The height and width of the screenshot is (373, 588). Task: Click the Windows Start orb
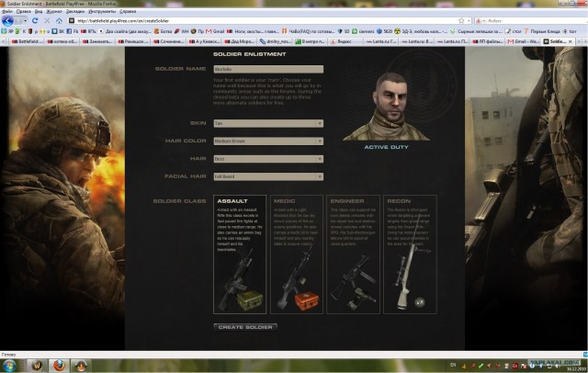pyautogui.click(x=8, y=365)
